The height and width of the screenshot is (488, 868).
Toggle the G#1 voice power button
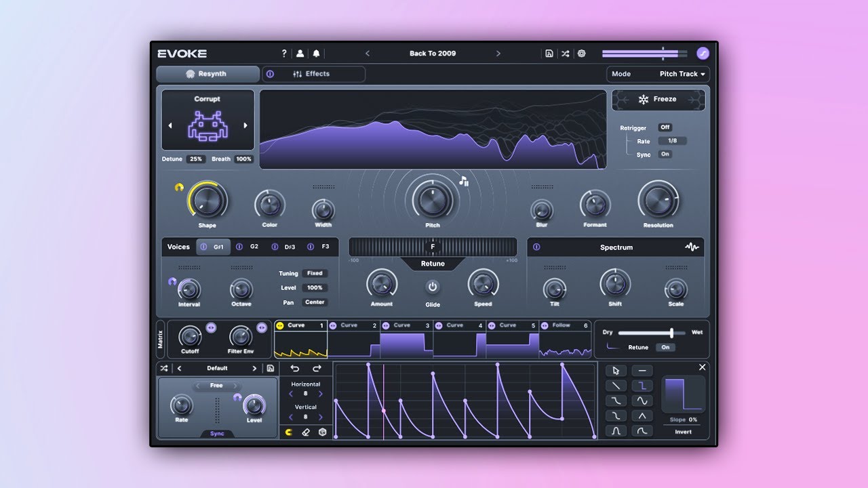point(203,247)
